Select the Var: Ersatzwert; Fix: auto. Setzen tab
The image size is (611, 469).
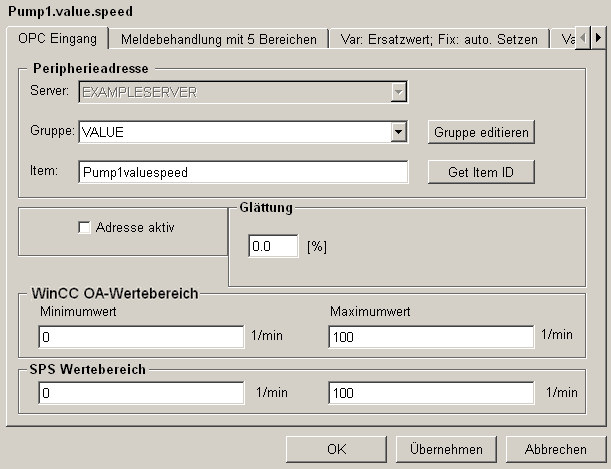coord(439,39)
